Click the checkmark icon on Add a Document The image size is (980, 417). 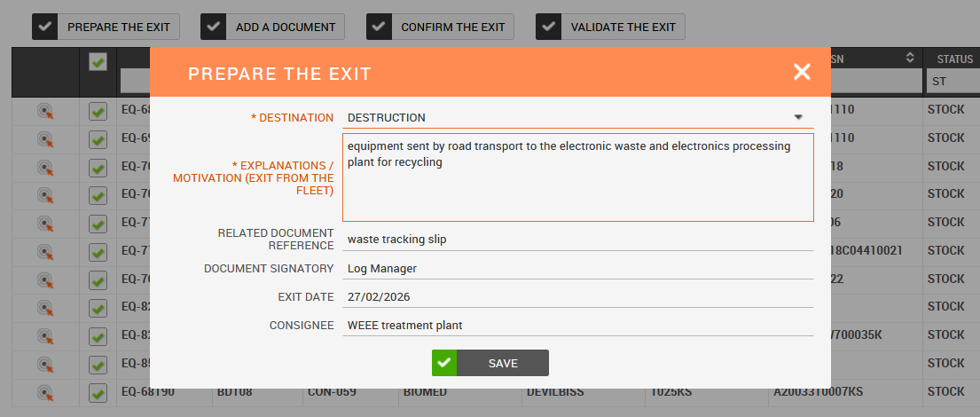(214, 27)
